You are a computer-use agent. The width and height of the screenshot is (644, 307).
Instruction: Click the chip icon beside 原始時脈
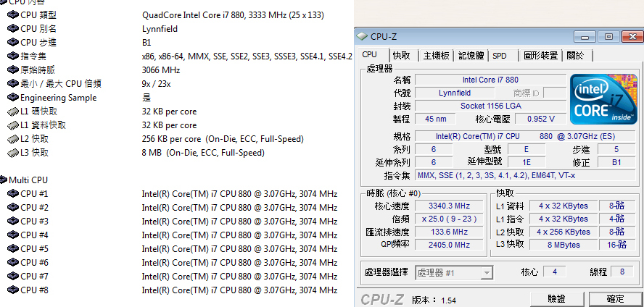click(x=13, y=70)
